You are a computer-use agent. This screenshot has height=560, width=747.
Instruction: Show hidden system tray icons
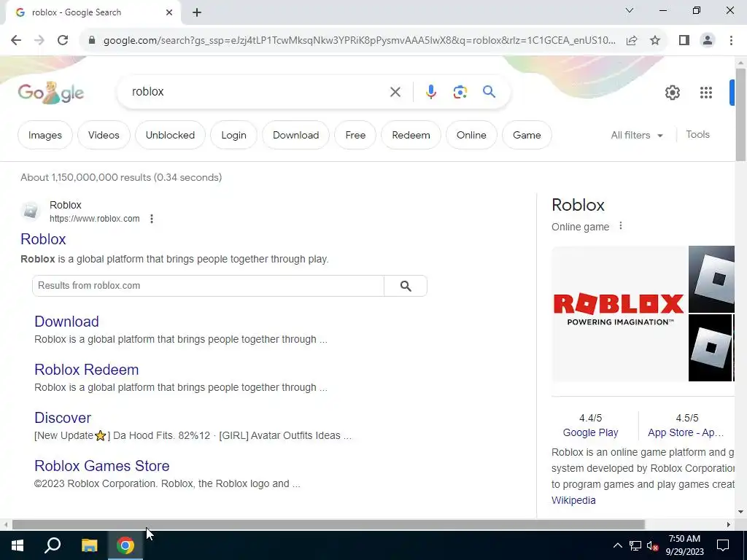617,545
